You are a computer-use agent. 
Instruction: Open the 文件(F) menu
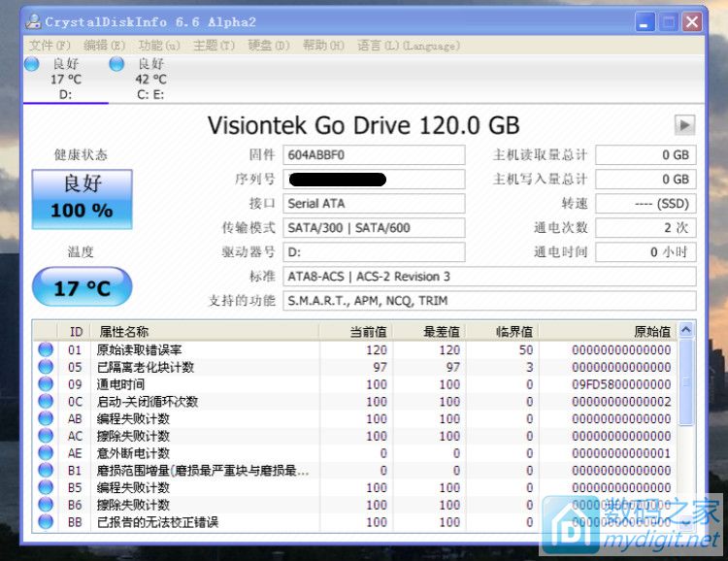(50, 45)
